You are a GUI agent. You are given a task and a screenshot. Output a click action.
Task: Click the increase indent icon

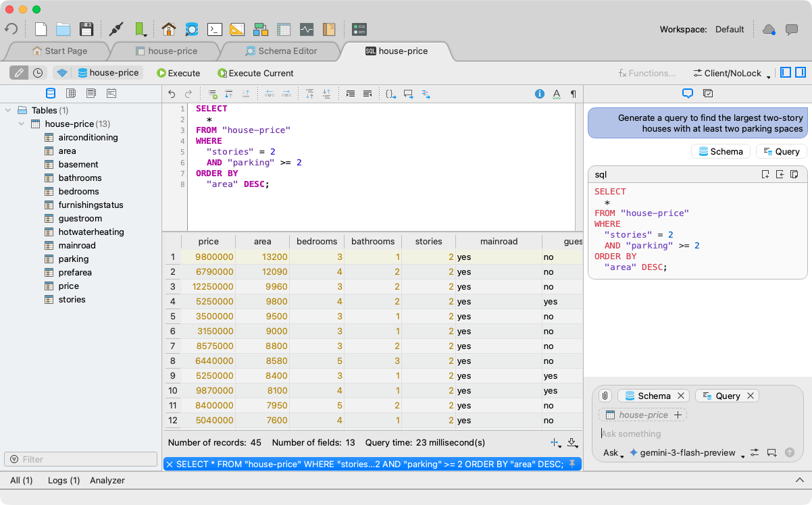pos(350,94)
